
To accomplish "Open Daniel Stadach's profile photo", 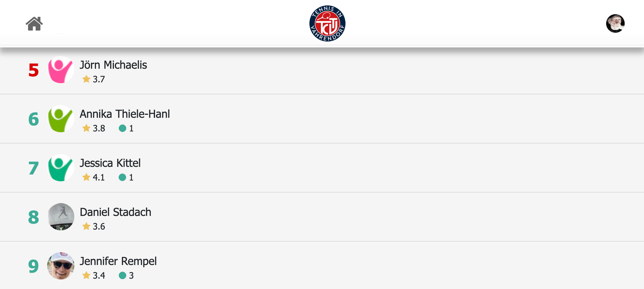I will pyautogui.click(x=61, y=217).
